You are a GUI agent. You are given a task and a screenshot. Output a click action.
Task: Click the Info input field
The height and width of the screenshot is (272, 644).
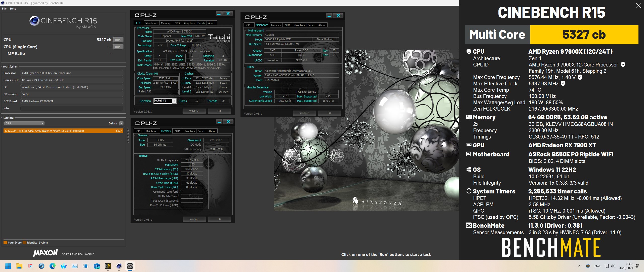(x=72, y=108)
